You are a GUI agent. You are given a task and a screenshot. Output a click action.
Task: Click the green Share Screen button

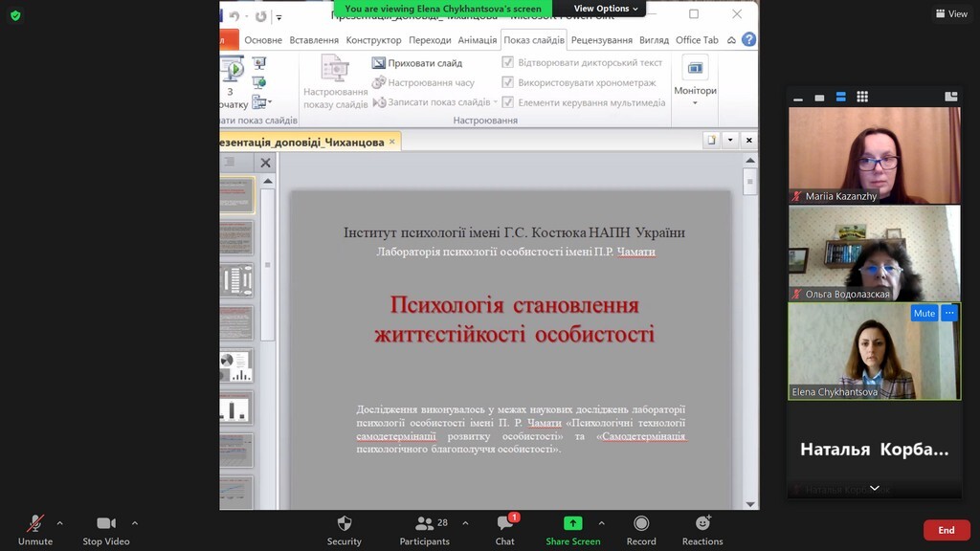(572, 530)
